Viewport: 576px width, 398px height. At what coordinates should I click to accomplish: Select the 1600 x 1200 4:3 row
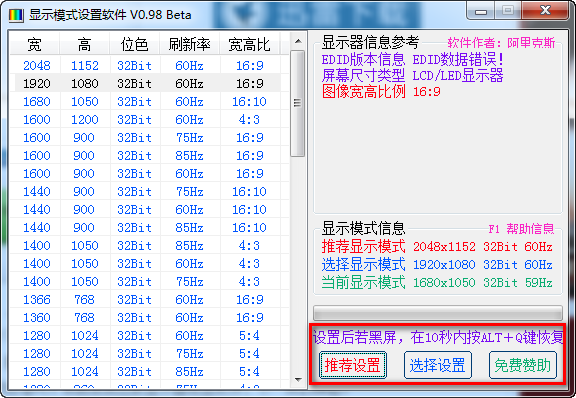click(x=145, y=119)
